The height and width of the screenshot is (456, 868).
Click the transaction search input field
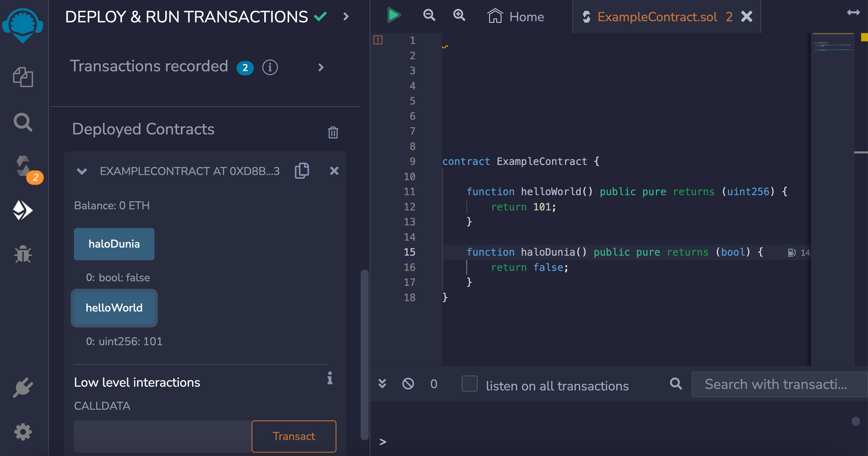[779, 384]
